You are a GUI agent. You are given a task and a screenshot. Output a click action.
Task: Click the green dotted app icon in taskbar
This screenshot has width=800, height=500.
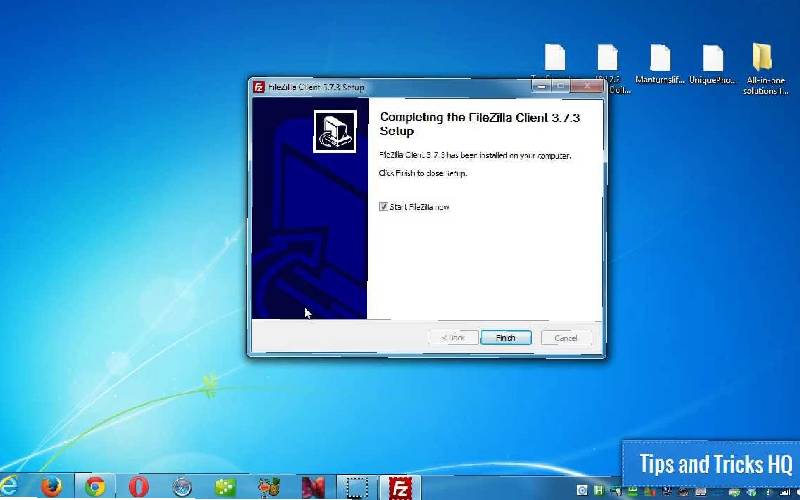tap(225, 487)
